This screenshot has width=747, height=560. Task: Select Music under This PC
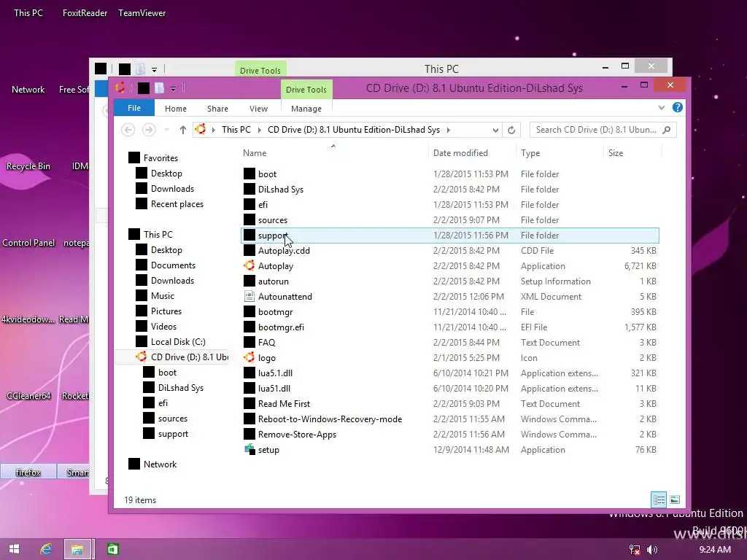[163, 296]
